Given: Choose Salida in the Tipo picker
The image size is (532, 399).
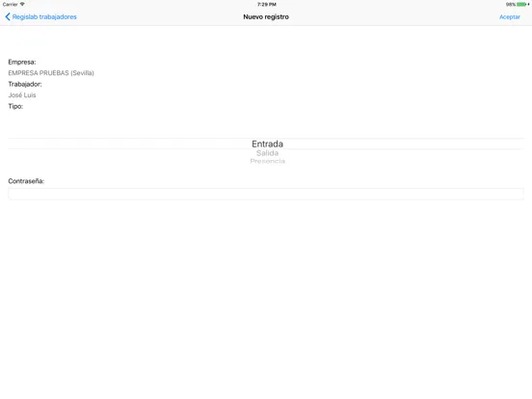Looking at the screenshot, I should (267, 153).
